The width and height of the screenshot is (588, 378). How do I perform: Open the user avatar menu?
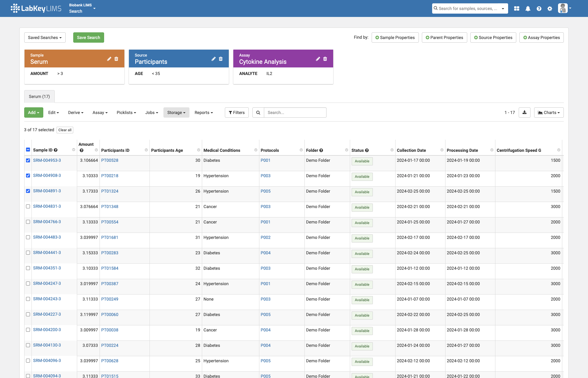tap(564, 8)
